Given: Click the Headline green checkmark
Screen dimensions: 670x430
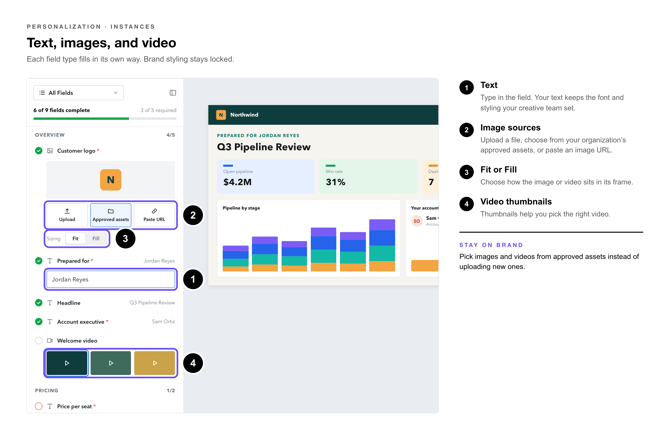Looking at the screenshot, I should [x=38, y=303].
